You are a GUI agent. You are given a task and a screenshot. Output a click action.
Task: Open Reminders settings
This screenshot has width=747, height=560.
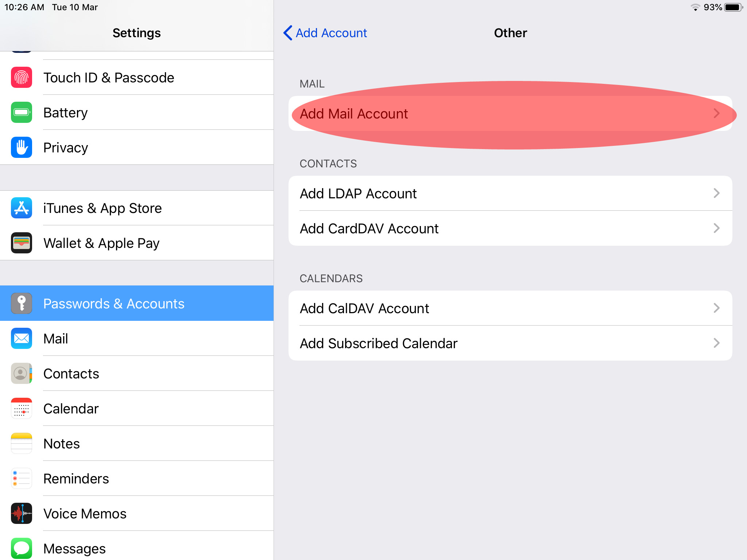(137, 478)
